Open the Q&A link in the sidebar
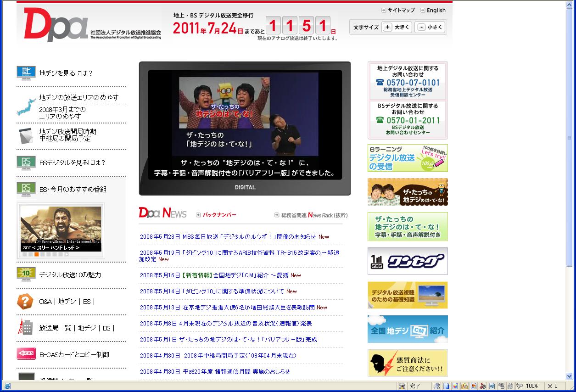The height and width of the screenshot is (392, 576). (x=45, y=302)
